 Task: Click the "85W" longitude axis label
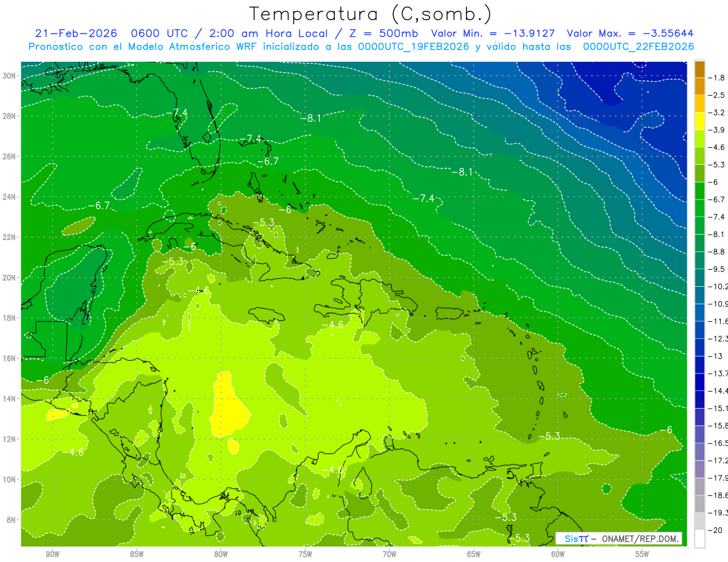point(136,554)
